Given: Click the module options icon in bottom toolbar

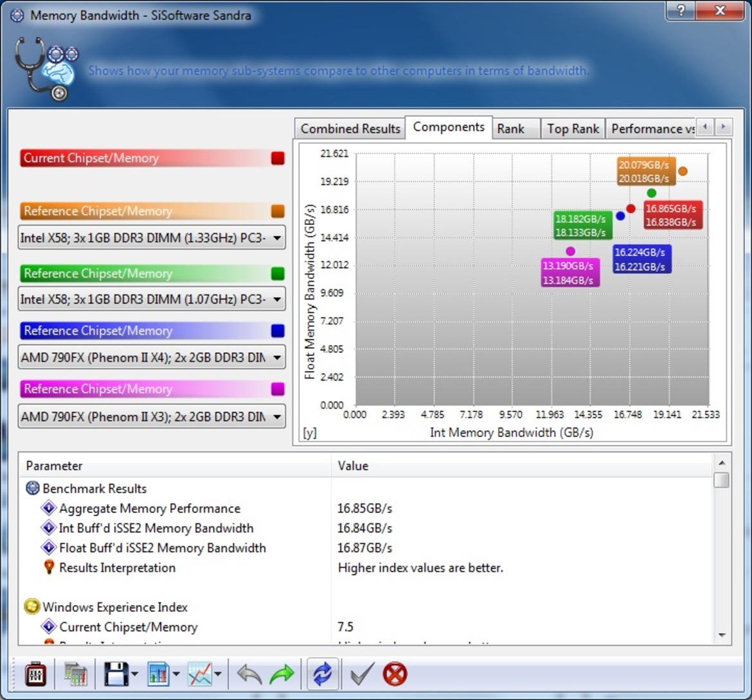Looking at the screenshot, I should pos(35,674).
